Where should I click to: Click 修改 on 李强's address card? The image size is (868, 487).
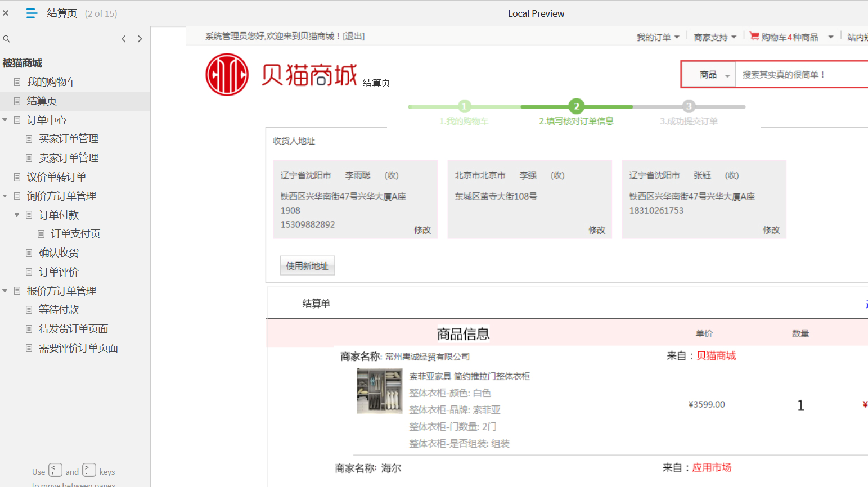click(x=597, y=230)
